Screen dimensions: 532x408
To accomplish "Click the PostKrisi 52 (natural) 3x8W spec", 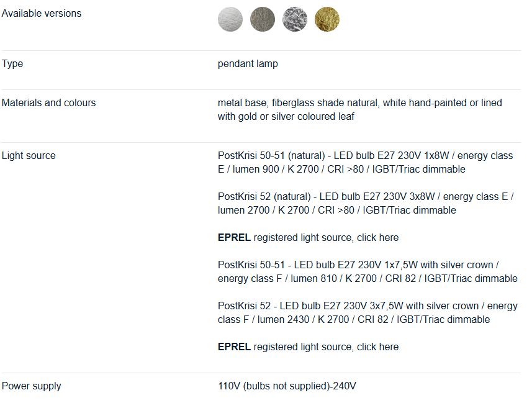I will point(365,204).
